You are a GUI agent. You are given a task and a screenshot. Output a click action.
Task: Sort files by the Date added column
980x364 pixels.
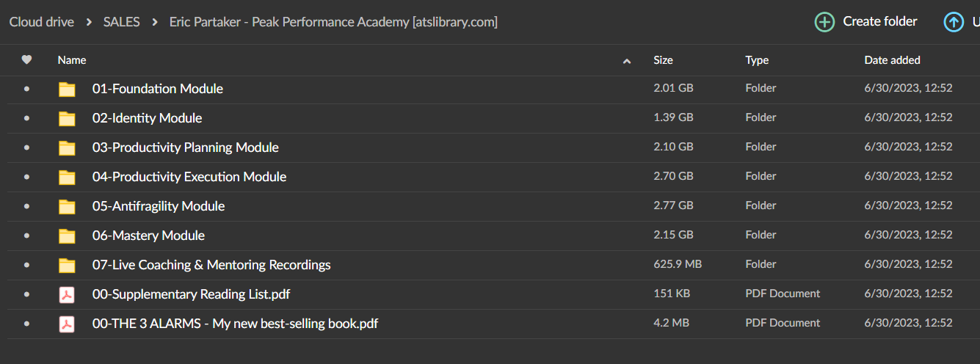tap(892, 60)
